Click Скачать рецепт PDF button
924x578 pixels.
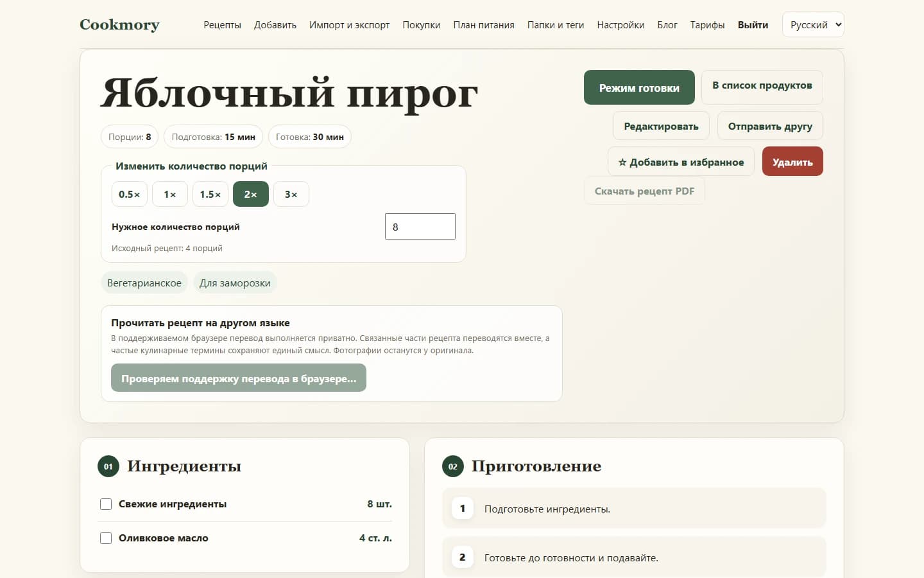point(644,191)
